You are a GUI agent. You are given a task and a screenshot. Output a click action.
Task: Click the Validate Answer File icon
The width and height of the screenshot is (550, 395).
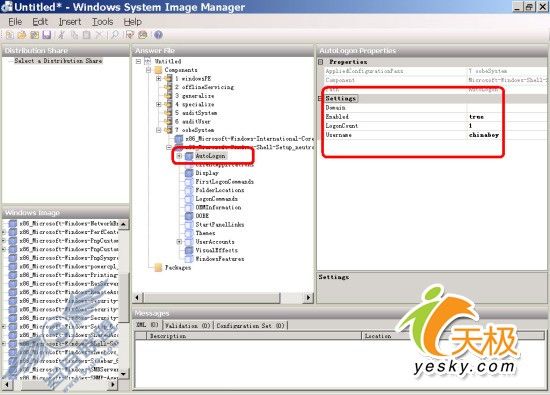point(130,35)
